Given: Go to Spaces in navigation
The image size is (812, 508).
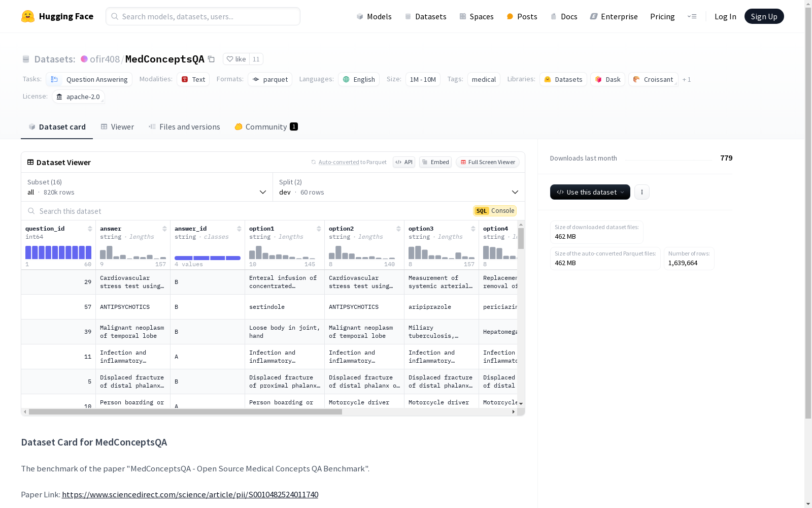Looking at the screenshot, I should click(476, 16).
